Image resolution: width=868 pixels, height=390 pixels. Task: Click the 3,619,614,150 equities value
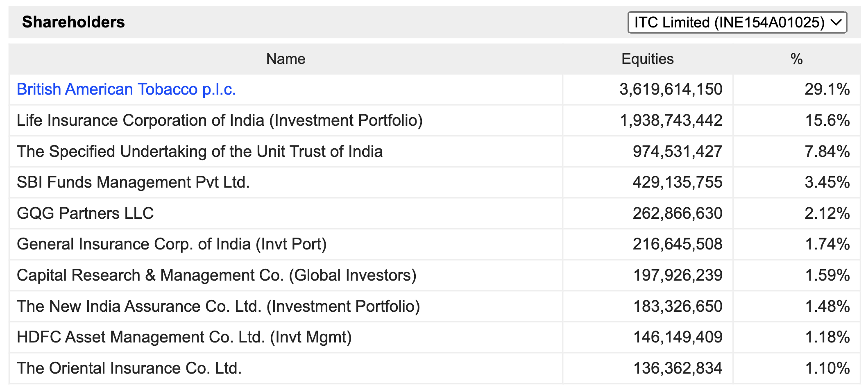coord(671,89)
